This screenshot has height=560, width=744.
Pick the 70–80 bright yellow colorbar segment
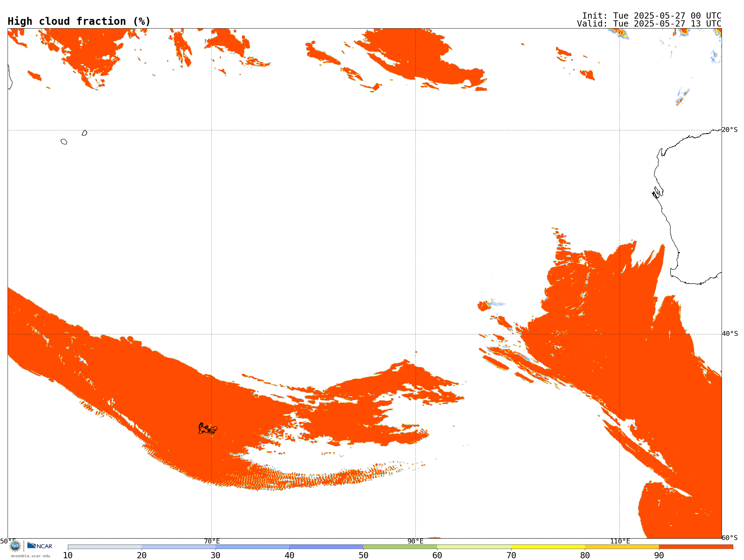coord(548,547)
